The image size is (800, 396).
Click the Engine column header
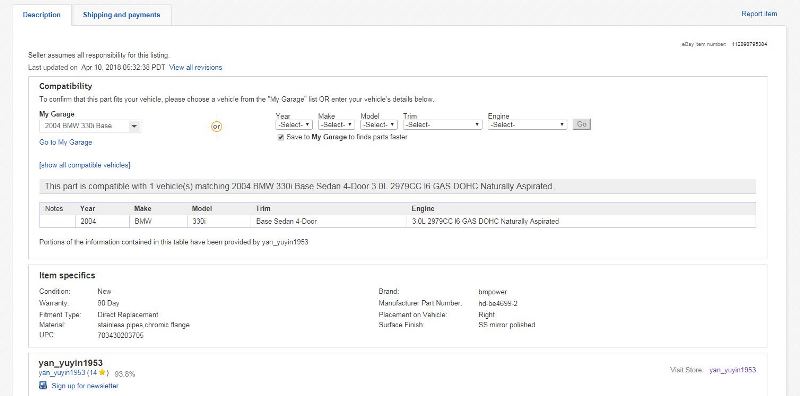pyautogui.click(x=423, y=209)
